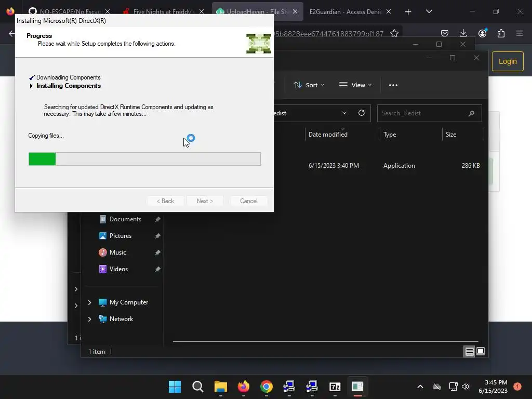Open Firefox account icon
532x399 pixels.
tap(482, 33)
